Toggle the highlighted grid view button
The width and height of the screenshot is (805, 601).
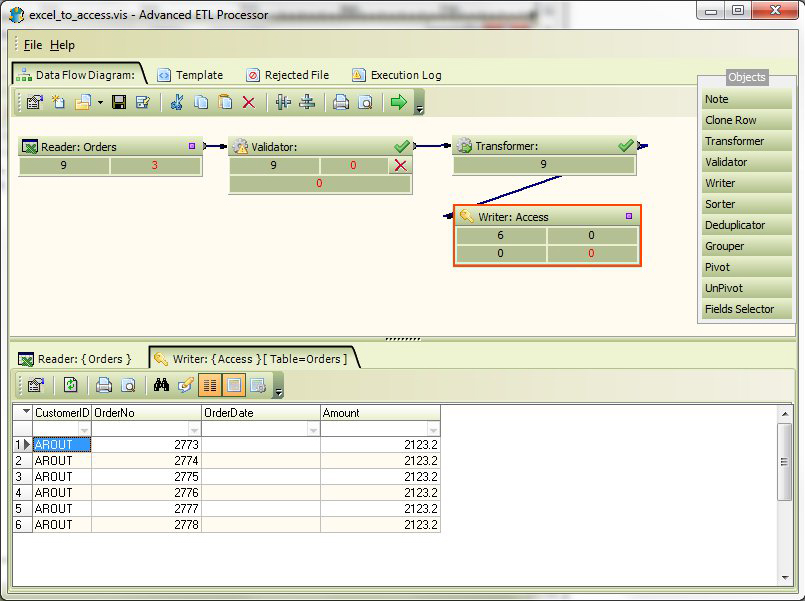210,385
